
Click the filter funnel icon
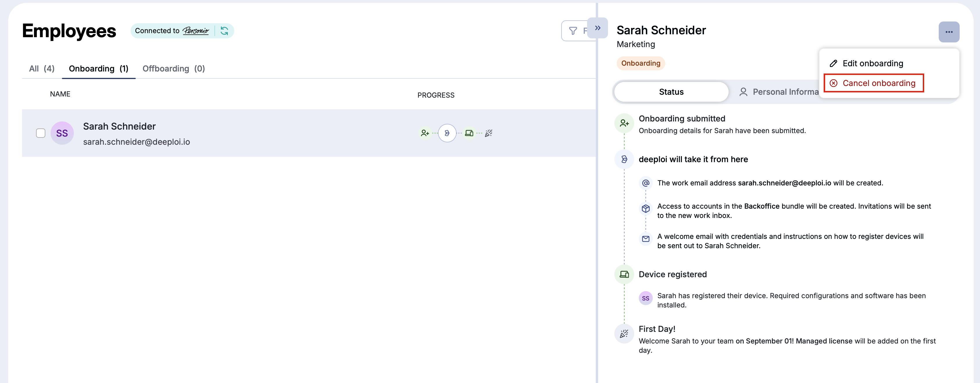(573, 31)
